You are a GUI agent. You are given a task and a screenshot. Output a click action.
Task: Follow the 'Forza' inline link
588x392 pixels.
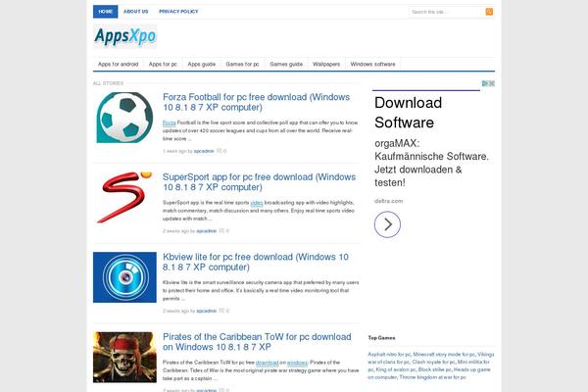point(170,122)
